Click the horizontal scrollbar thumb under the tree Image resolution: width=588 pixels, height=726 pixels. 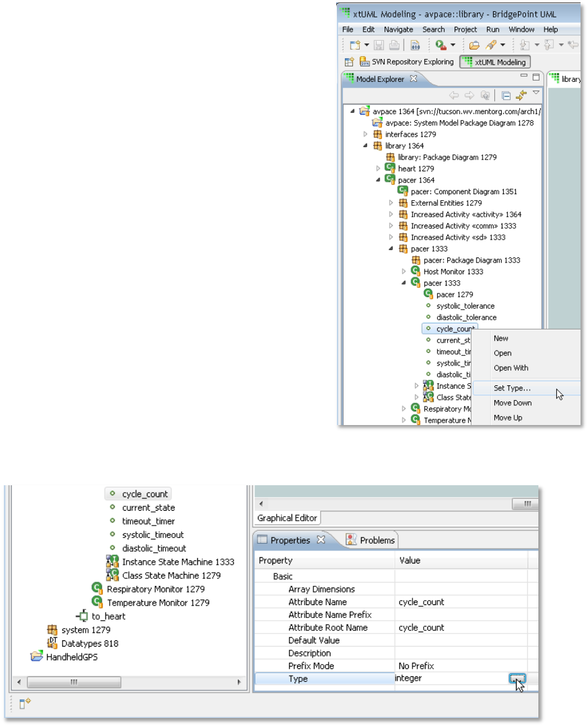[x=74, y=681]
